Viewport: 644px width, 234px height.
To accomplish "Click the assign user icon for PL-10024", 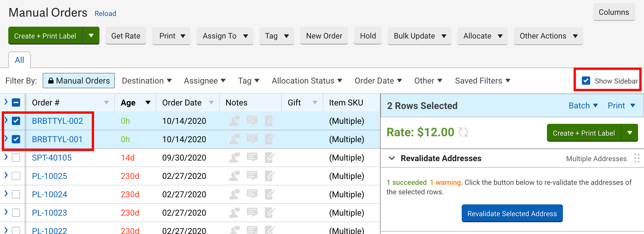I will pyautogui.click(x=234, y=194).
